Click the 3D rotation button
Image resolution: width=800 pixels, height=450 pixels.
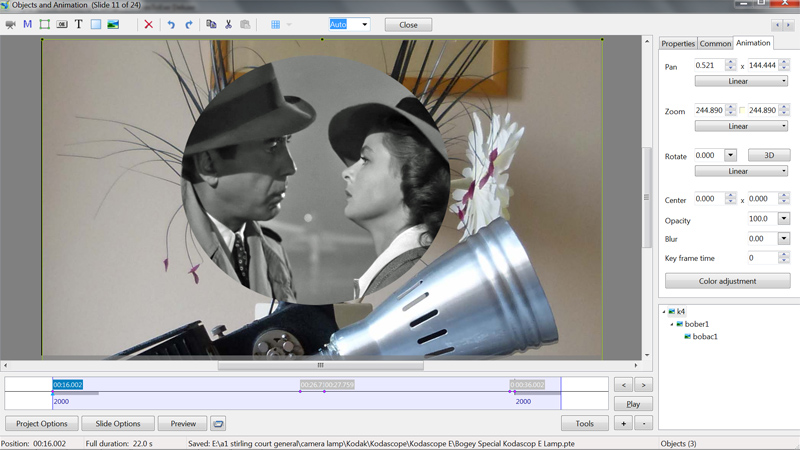pos(769,155)
